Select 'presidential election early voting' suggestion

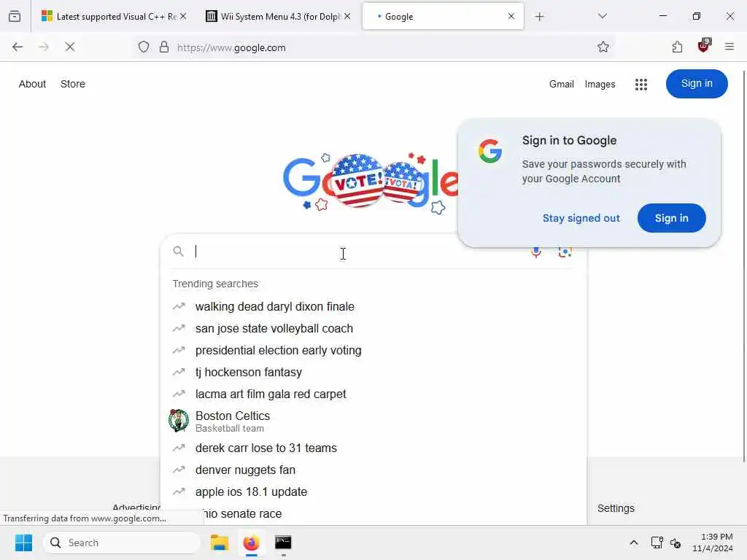[374, 350]
